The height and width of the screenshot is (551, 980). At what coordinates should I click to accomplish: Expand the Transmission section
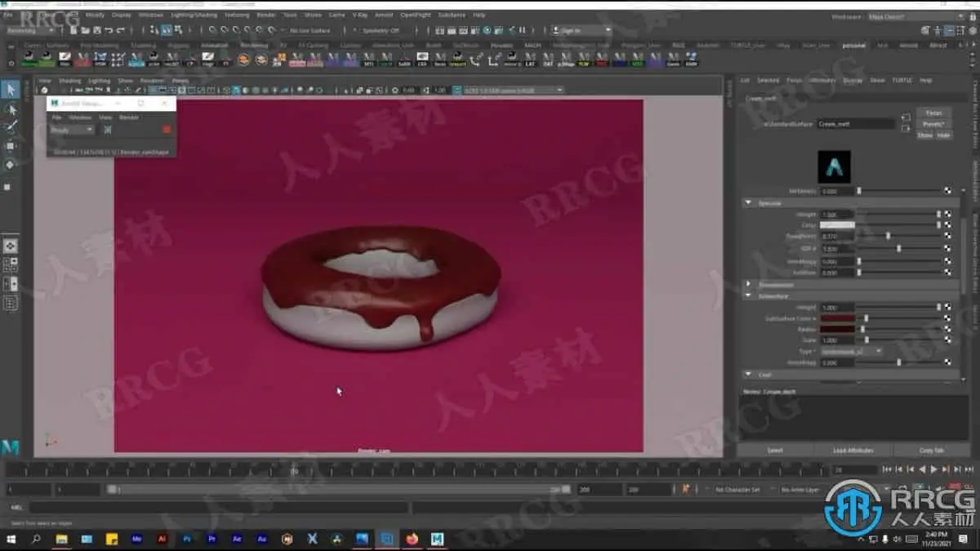[x=749, y=285]
